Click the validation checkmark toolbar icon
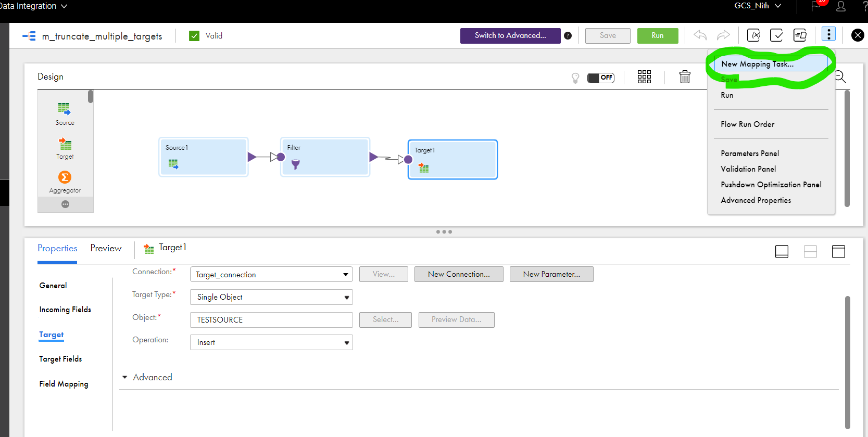868x437 pixels. coord(776,35)
